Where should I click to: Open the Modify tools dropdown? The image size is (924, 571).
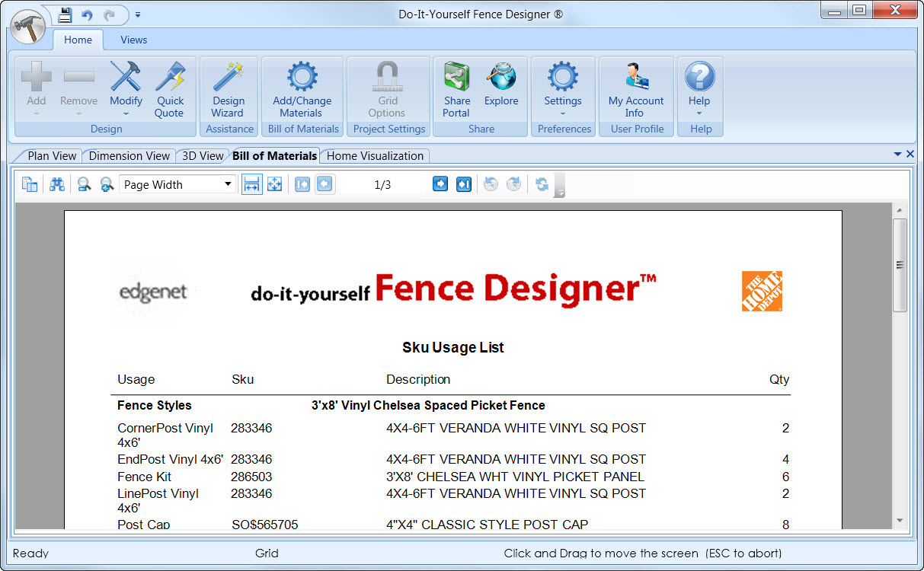[126, 89]
